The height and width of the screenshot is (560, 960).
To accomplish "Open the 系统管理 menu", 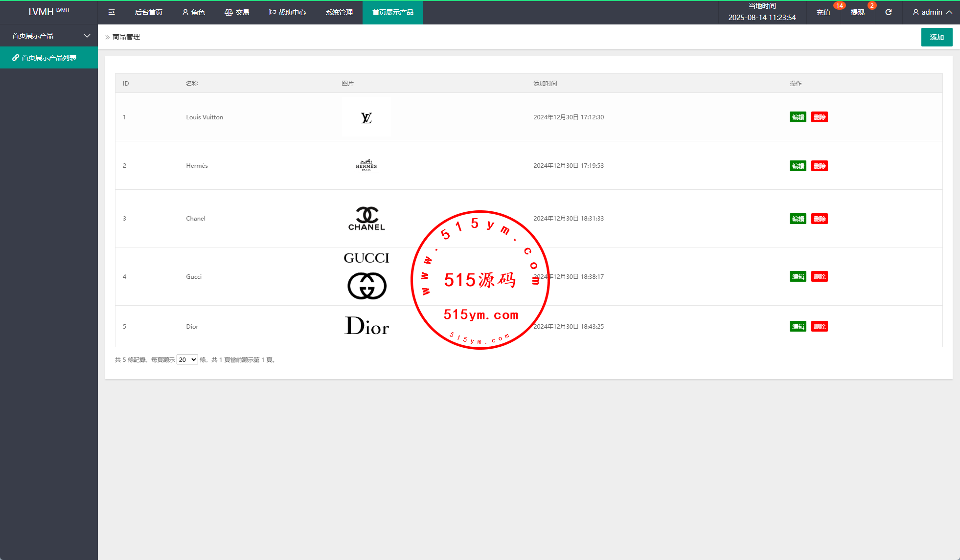I will [339, 12].
